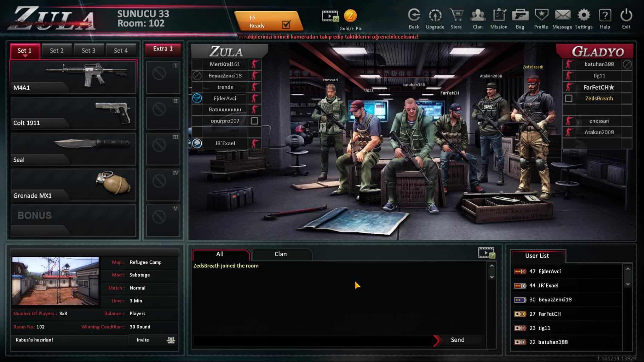Viewport: 644px width, 362px height.
Task: Click the invite friends people icon
Action: [x=171, y=340]
